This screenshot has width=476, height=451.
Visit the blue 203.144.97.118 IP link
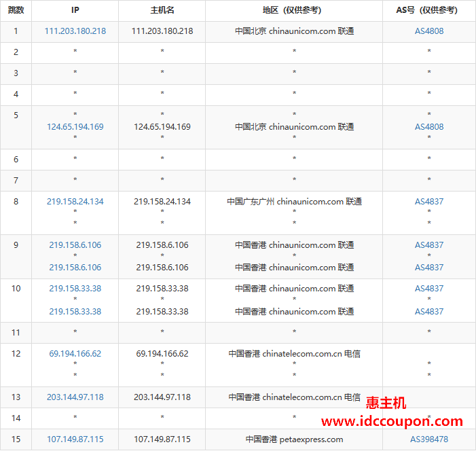[75, 397]
